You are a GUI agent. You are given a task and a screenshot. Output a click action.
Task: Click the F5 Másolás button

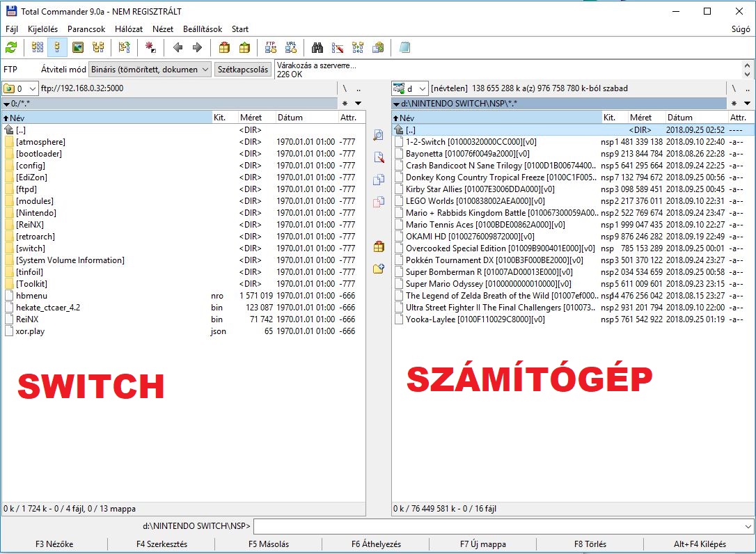point(269,544)
